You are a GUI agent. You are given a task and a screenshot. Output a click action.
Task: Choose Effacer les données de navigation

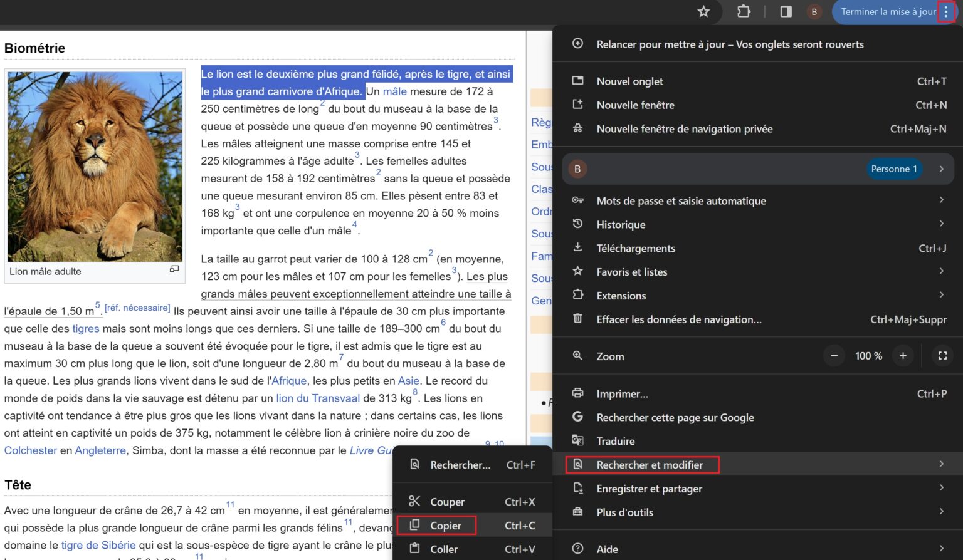click(678, 319)
